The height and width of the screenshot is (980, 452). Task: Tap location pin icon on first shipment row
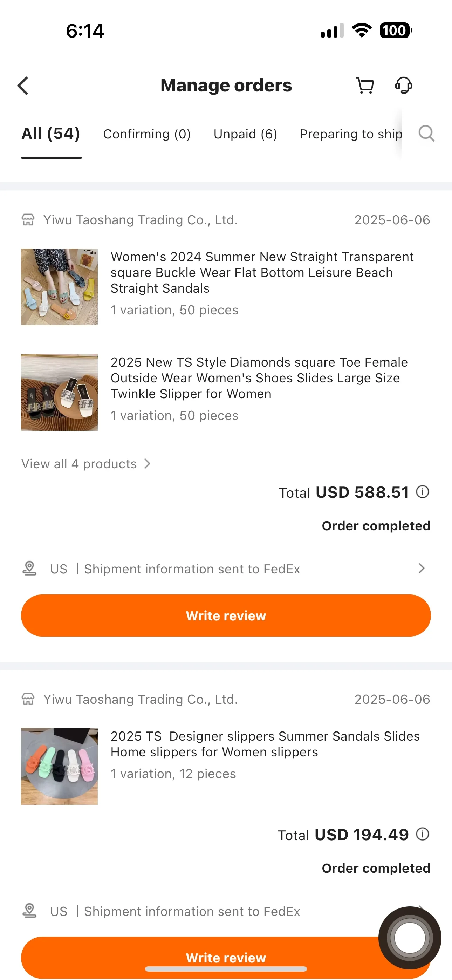[29, 569]
